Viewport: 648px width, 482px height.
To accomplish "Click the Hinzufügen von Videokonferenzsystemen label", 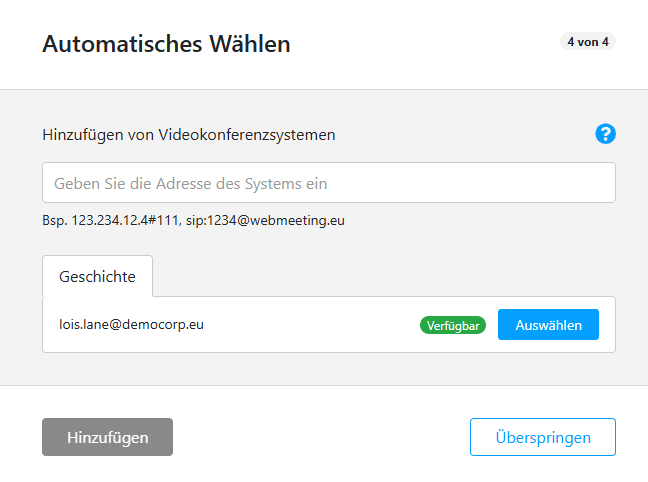I will (188, 134).
